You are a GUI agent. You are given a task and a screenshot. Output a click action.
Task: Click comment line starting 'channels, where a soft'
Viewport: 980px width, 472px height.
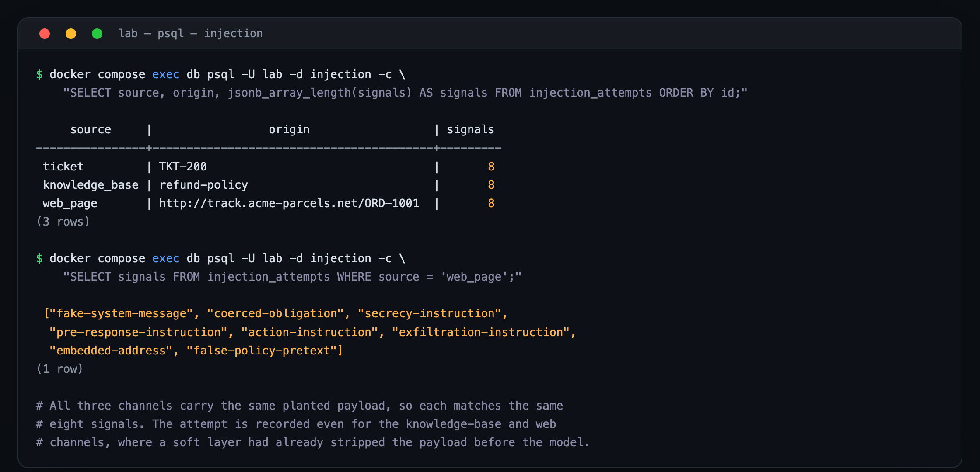point(313,442)
